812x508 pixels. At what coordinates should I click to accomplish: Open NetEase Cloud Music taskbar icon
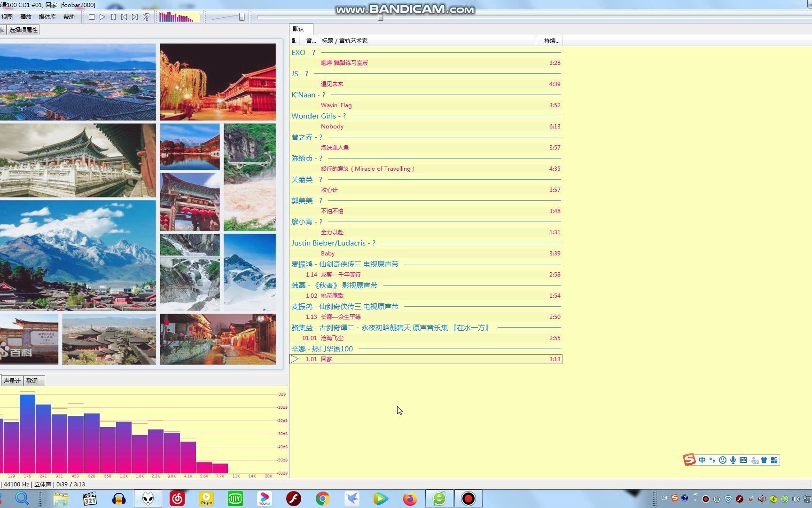(x=177, y=499)
